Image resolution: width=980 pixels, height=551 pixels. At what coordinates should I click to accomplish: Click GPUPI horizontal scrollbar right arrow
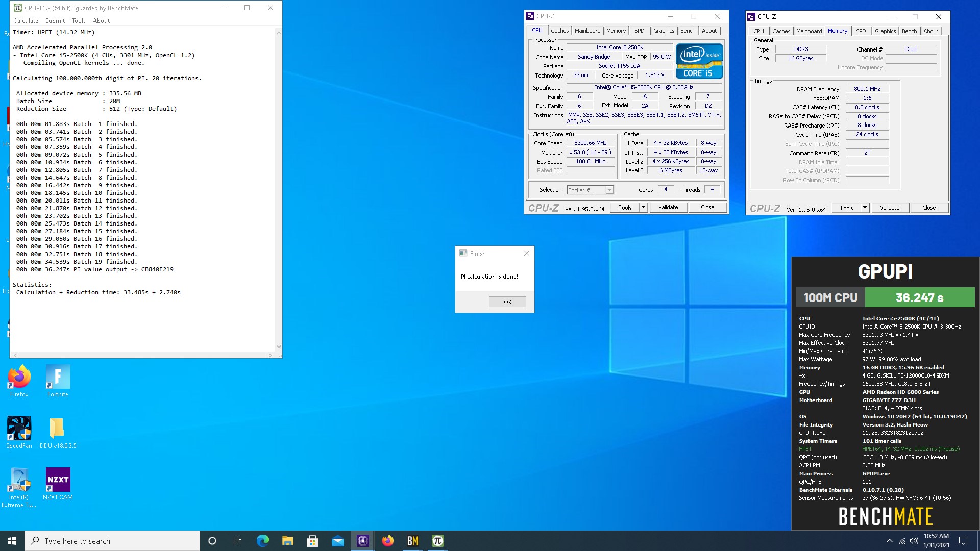(x=271, y=355)
